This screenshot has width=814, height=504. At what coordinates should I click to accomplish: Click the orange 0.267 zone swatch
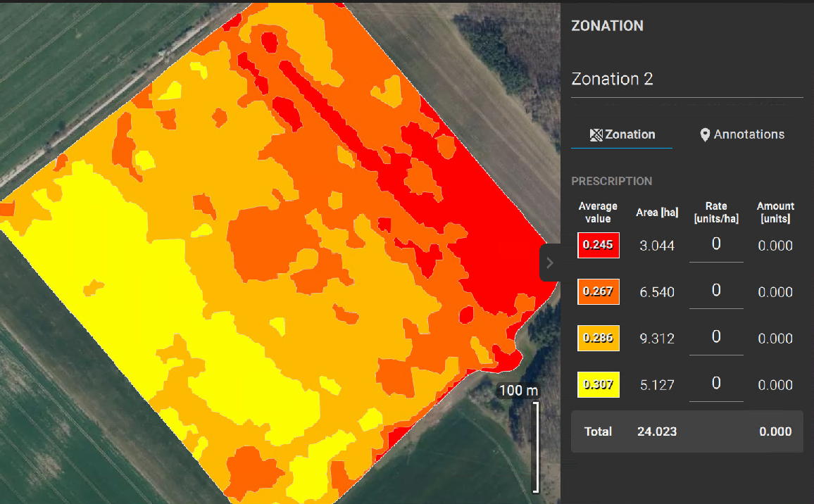point(598,291)
